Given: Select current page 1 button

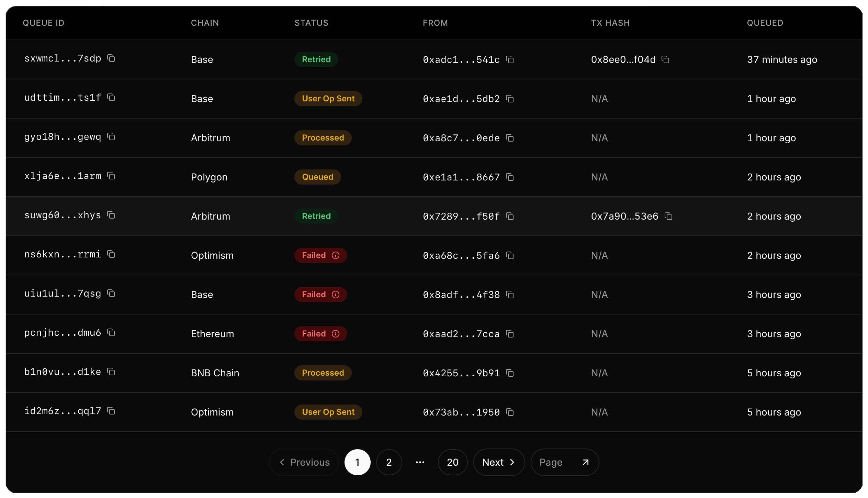Looking at the screenshot, I should pos(357,462).
